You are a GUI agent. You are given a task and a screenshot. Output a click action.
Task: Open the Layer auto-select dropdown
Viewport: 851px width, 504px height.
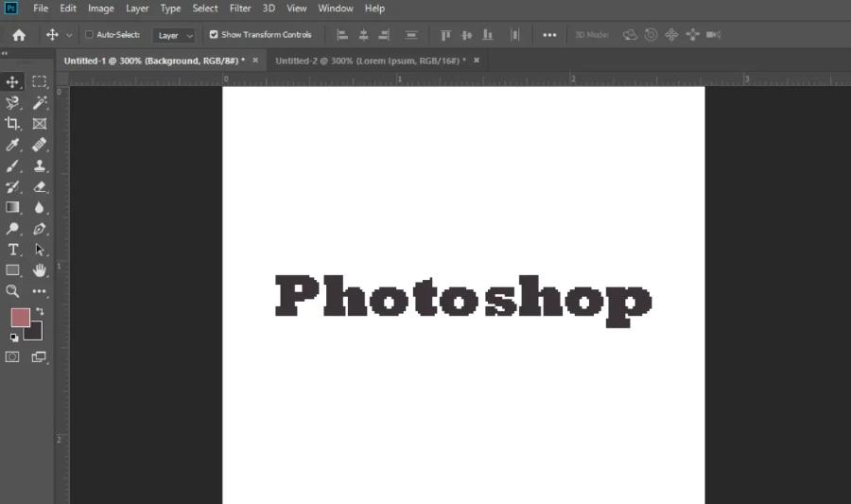174,35
